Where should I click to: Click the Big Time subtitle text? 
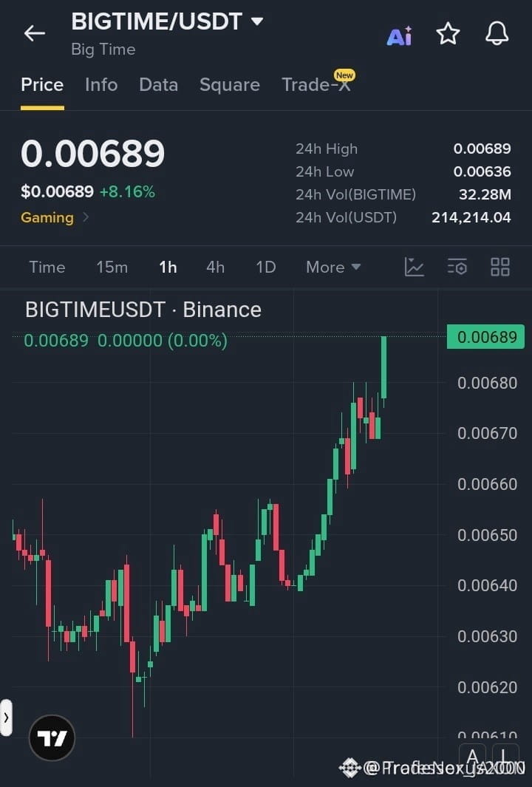point(103,50)
